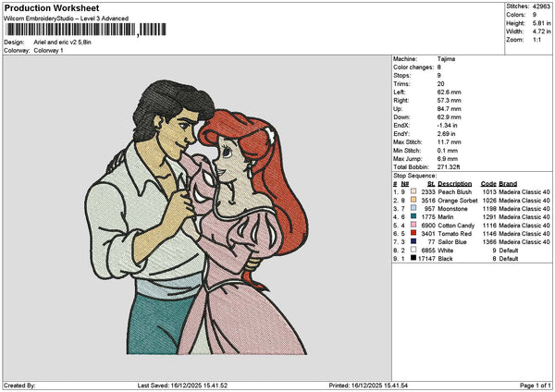Click the Machine value Tajima
555x392 pixels.
pos(446,59)
